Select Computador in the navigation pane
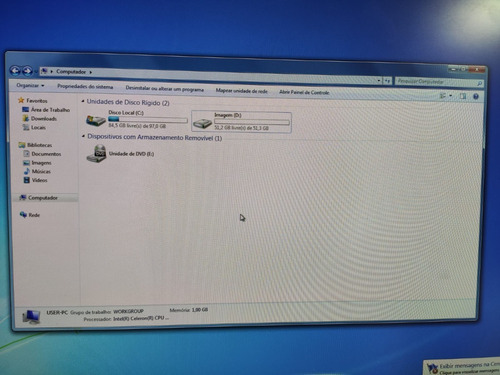The width and height of the screenshot is (500, 375). (x=43, y=198)
